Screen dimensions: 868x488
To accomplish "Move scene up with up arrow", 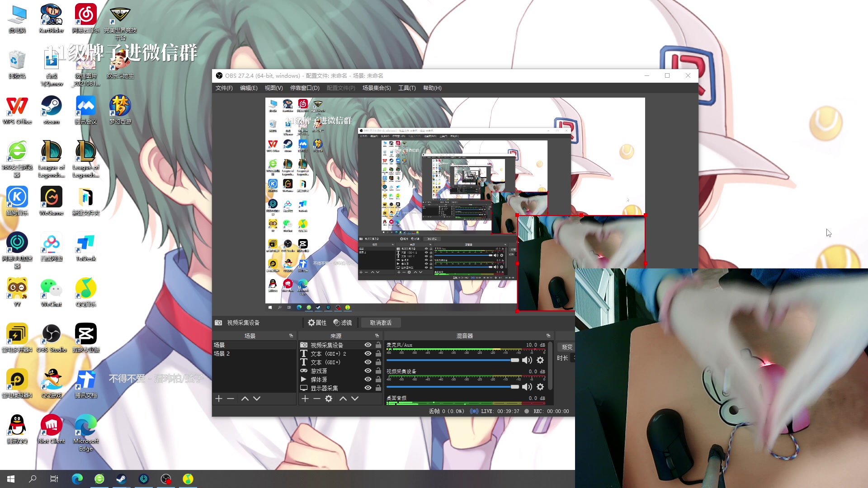I will click(245, 399).
